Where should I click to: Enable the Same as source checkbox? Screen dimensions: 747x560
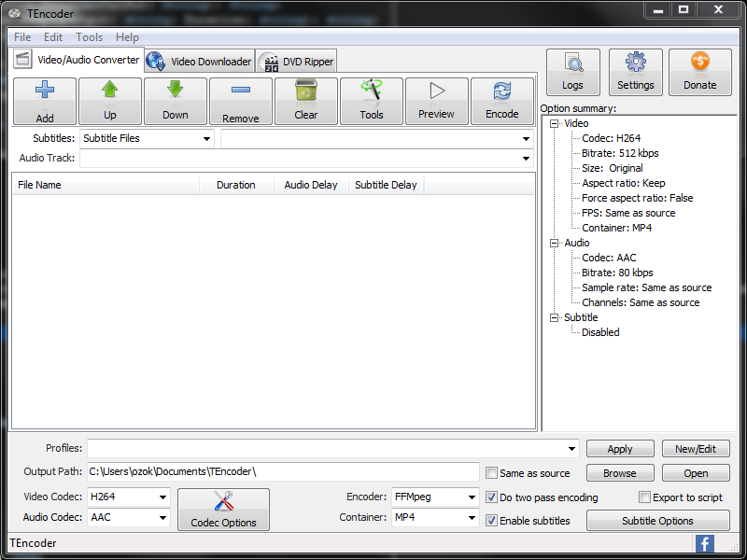tap(491, 473)
